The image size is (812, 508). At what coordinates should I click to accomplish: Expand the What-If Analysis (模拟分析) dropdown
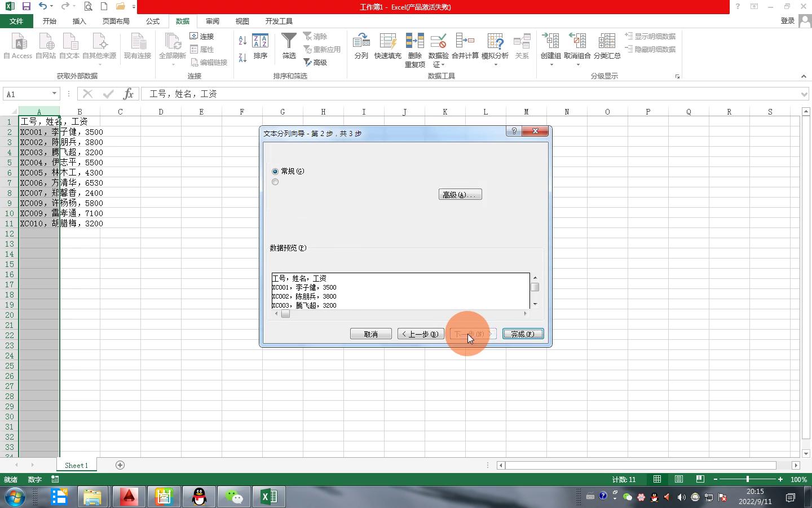(495, 64)
